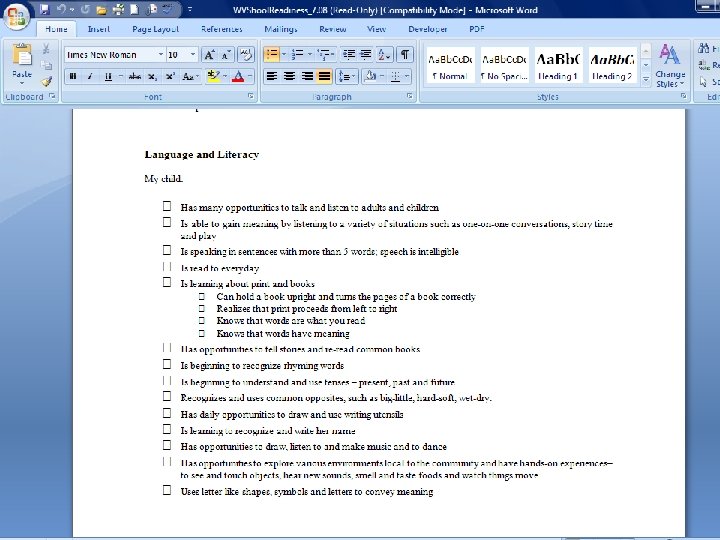Check 'Is speaking in sentences' box
Viewport: 720px width, 540px height.
(167, 250)
